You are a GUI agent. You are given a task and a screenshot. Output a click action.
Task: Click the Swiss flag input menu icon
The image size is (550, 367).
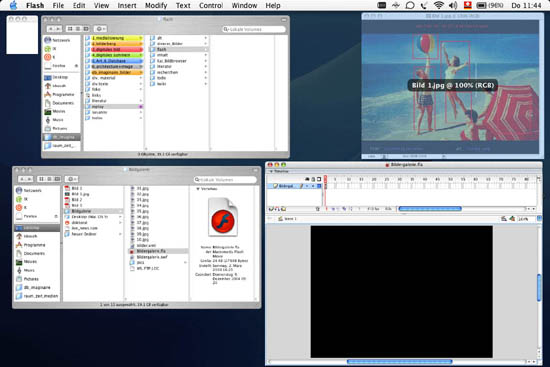[467, 5]
